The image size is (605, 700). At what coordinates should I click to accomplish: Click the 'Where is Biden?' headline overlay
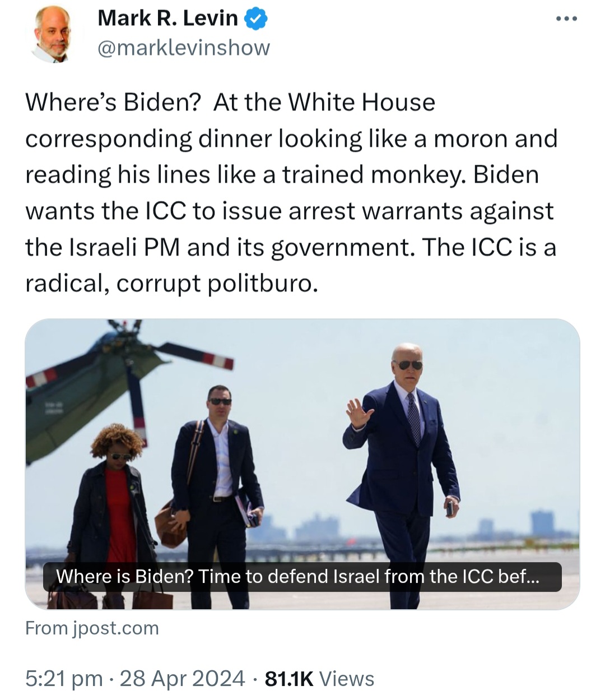click(302, 577)
